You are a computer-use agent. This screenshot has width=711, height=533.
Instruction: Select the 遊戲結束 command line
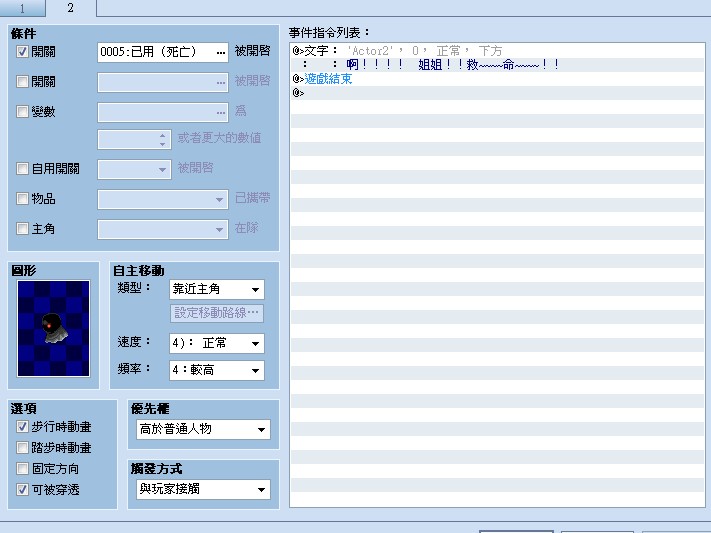pyautogui.click(x=497, y=79)
